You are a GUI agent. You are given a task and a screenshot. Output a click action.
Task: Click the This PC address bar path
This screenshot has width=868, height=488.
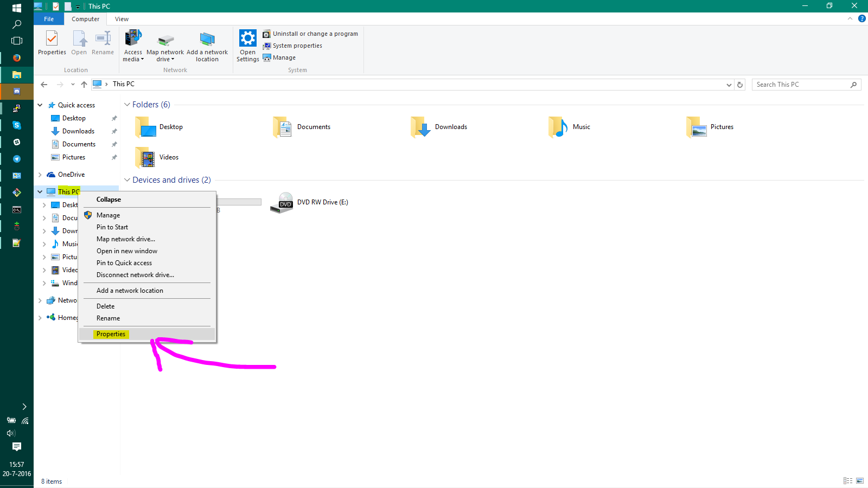(x=124, y=84)
